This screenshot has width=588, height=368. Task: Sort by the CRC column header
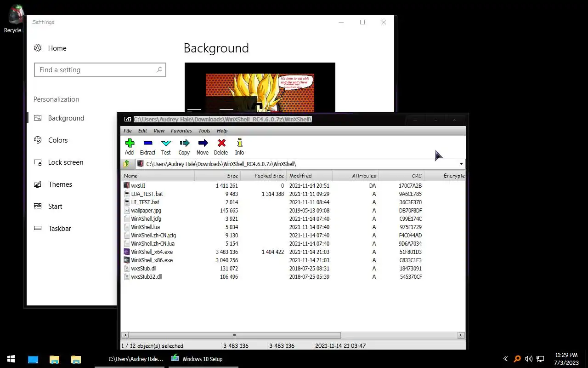(401, 176)
